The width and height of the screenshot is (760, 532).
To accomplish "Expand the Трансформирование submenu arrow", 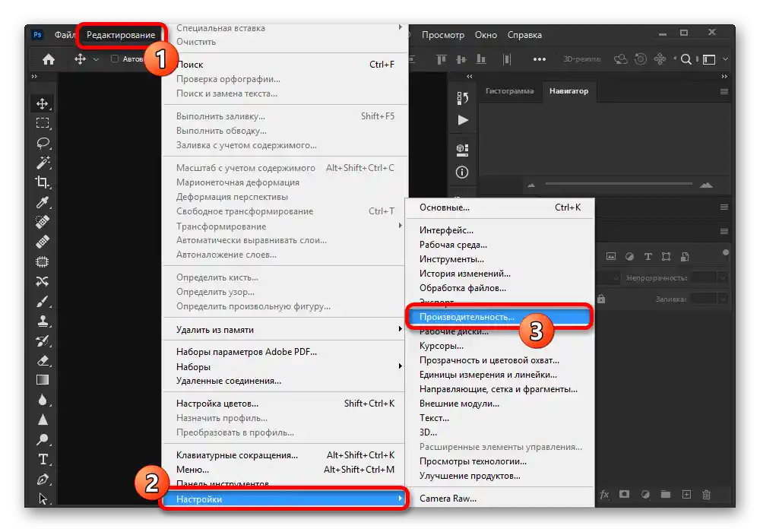I will click(x=400, y=225).
